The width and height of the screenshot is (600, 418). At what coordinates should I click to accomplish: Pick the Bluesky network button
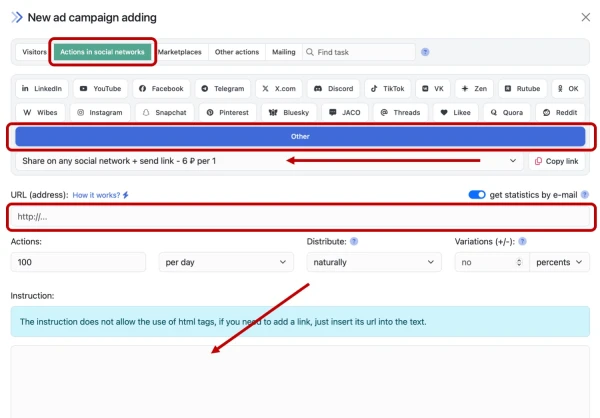[289, 113]
